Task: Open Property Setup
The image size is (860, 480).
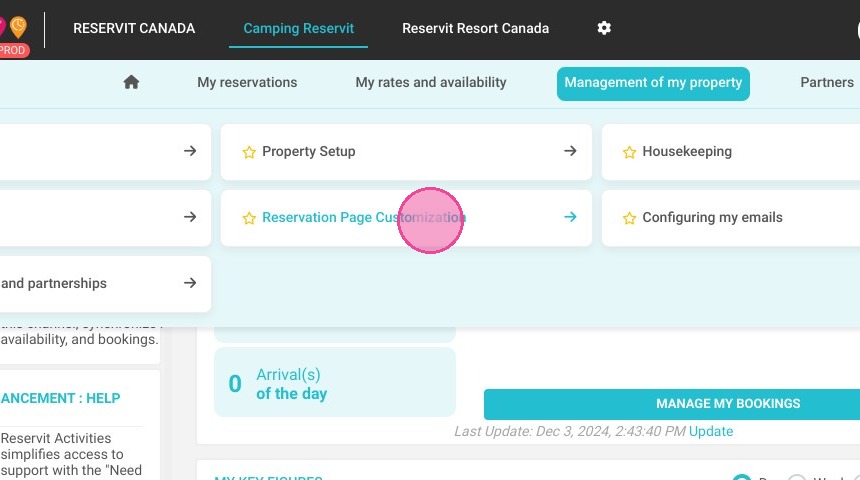Action: [406, 152]
